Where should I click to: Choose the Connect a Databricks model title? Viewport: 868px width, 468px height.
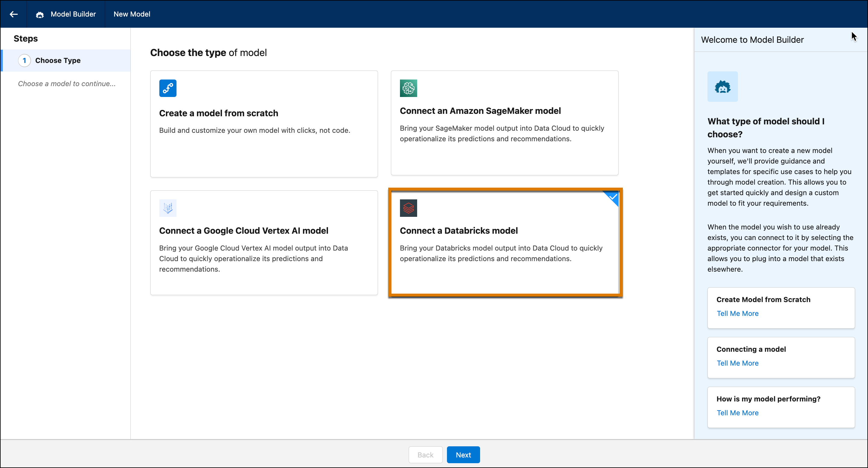[459, 231]
